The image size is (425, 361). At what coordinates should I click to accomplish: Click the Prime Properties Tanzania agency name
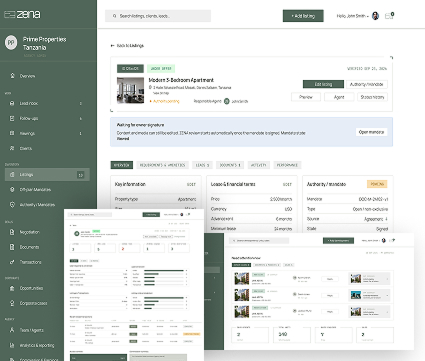(x=44, y=43)
